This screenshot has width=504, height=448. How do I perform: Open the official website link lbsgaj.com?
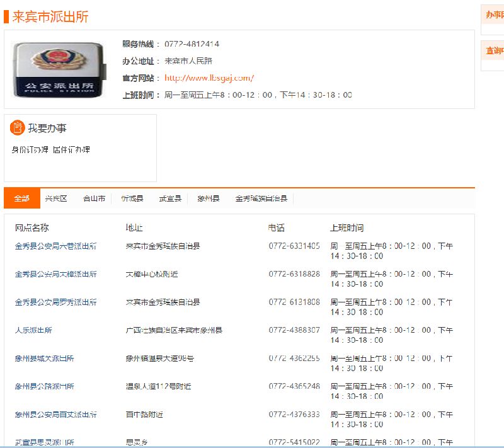coord(209,78)
